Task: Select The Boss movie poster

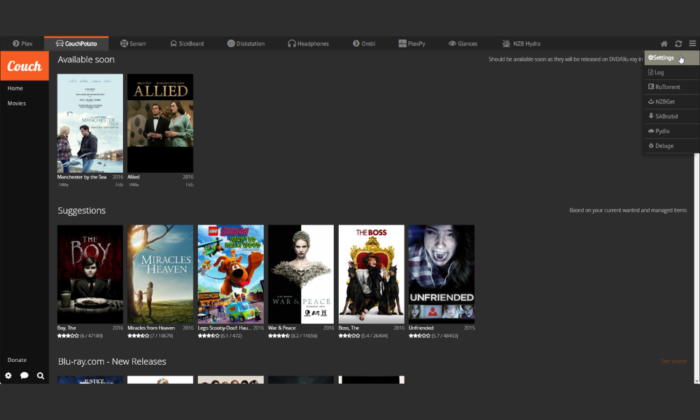Action: [371, 274]
